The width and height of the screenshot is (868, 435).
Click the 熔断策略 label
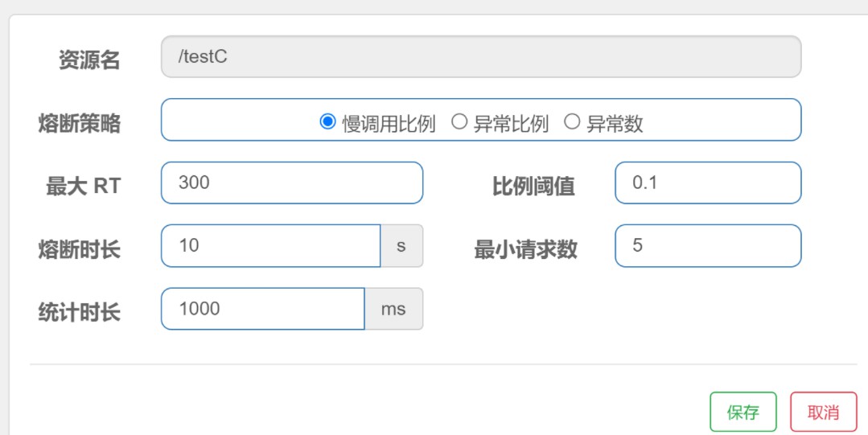[x=79, y=123]
